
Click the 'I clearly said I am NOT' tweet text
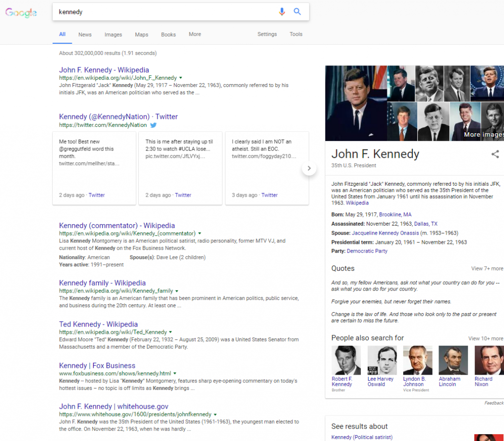264,149
